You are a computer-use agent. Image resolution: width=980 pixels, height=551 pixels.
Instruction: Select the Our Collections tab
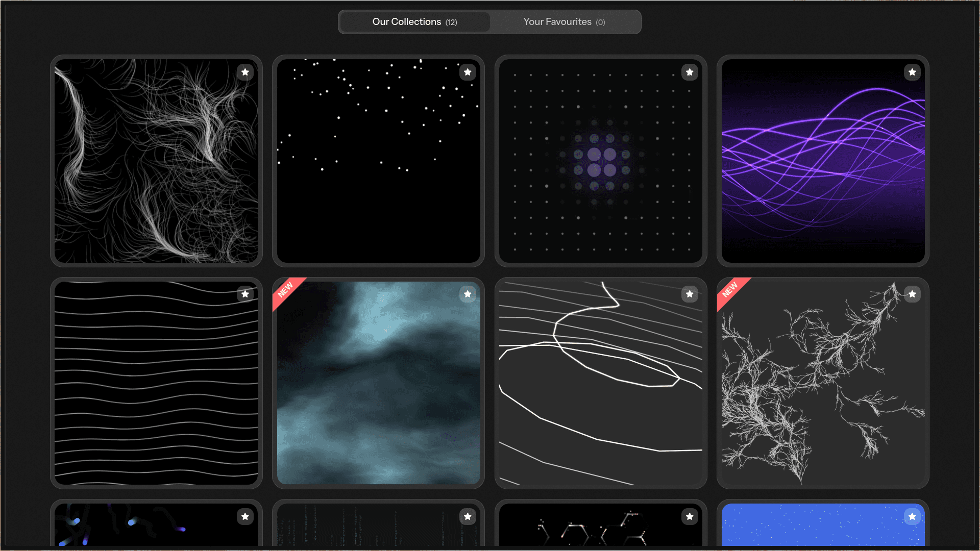[x=414, y=21]
